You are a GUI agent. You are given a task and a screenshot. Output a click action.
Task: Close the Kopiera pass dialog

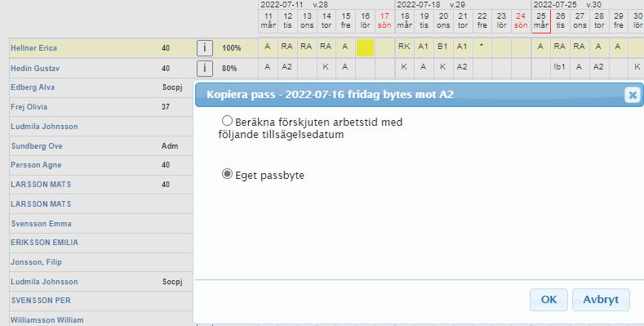pos(633,95)
